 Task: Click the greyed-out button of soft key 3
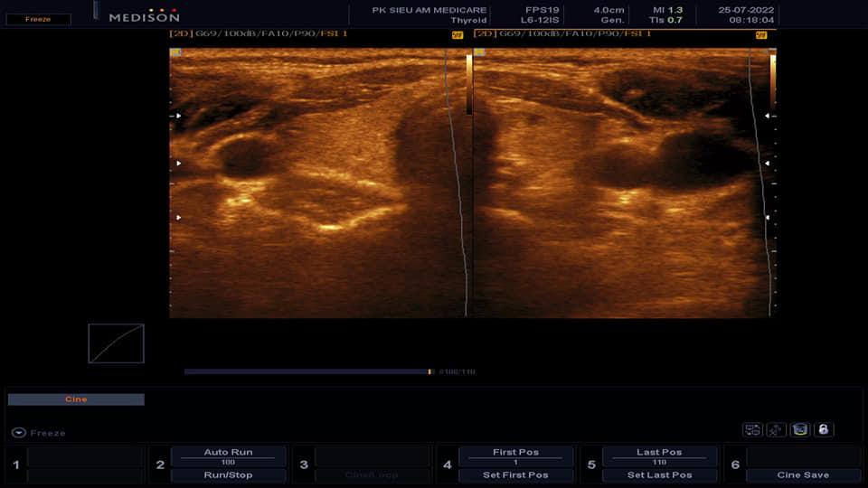(x=372, y=474)
